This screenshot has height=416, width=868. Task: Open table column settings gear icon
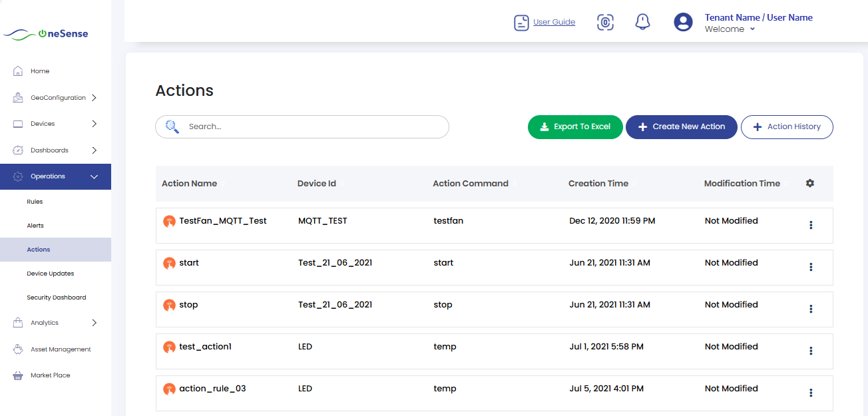[810, 183]
